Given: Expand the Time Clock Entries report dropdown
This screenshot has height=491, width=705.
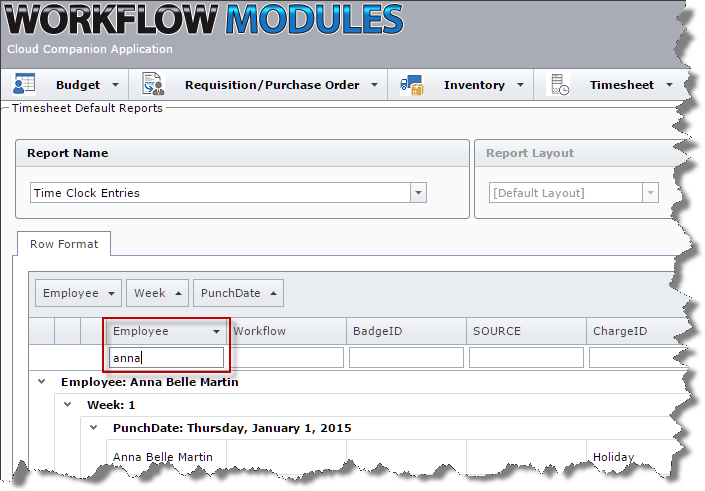Looking at the screenshot, I should point(418,193).
